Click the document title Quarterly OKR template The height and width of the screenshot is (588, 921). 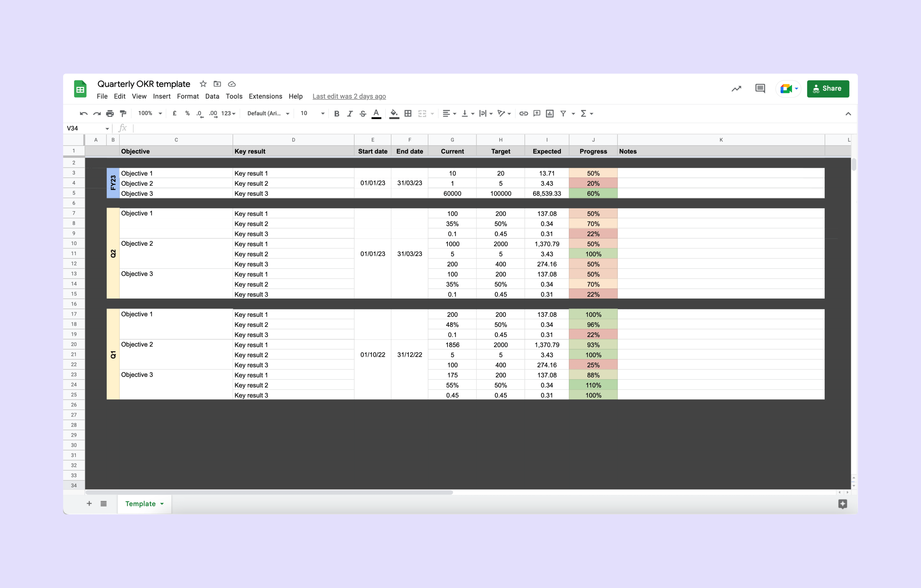144,84
